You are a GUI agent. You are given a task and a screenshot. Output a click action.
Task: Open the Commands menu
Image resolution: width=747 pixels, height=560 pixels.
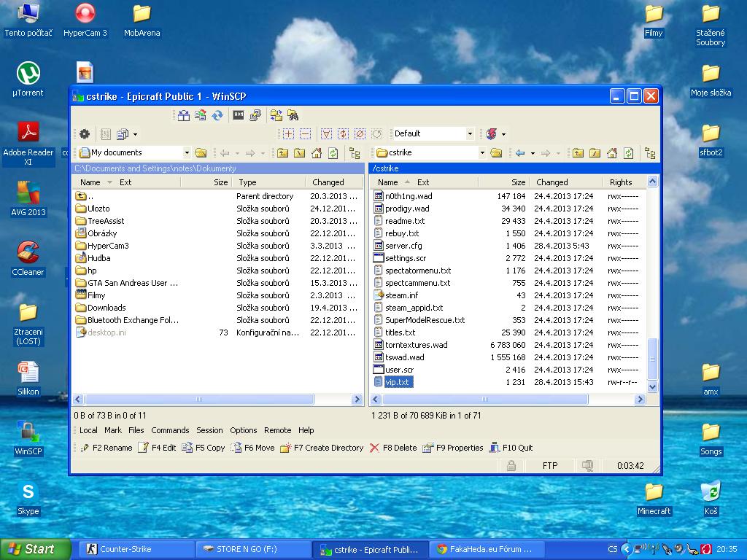click(x=170, y=430)
